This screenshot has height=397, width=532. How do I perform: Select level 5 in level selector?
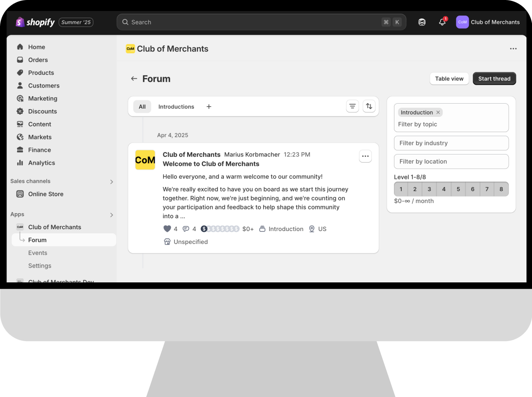click(458, 189)
